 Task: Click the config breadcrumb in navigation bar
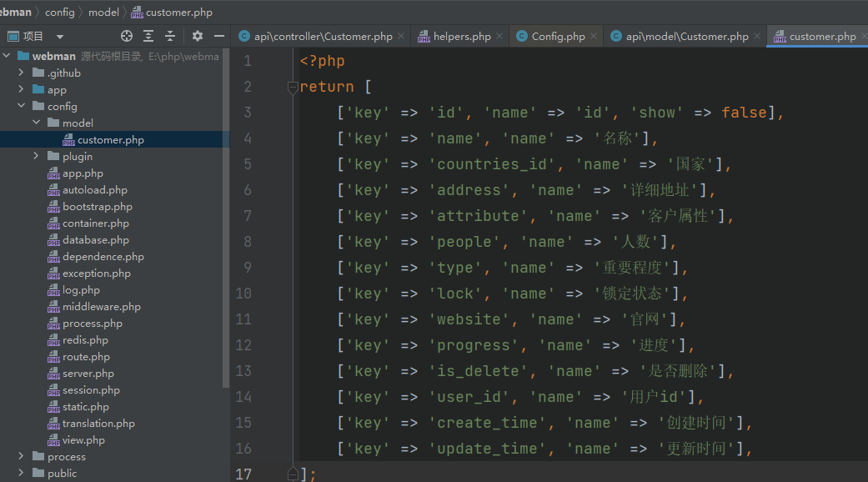point(60,13)
